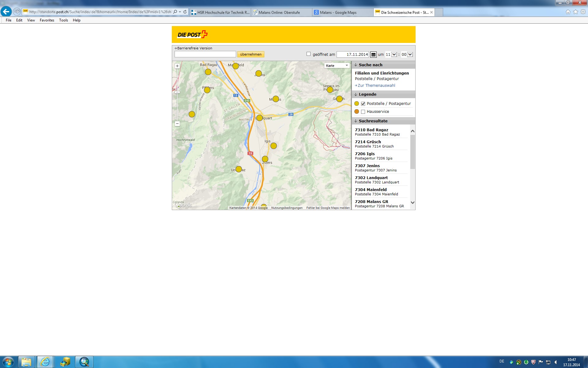Click the browser back arrow button
The width and height of the screenshot is (588, 368).
pos(6,12)
